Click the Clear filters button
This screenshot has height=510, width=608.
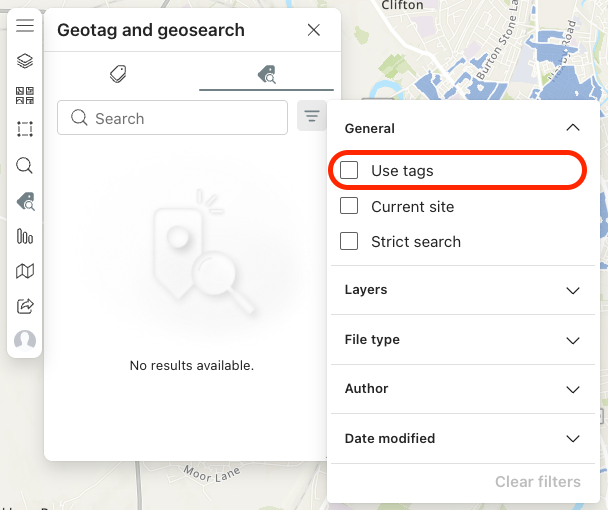[x=537, y=482]
